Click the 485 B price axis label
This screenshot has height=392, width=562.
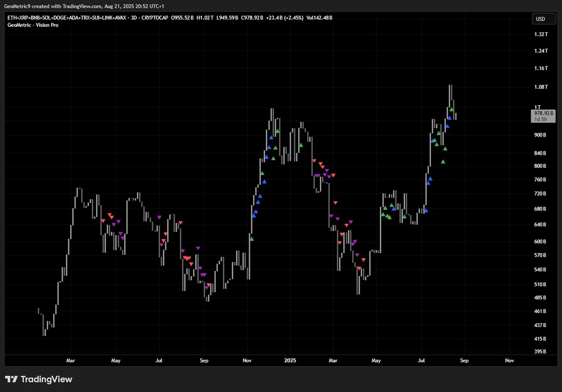[540, 298]
